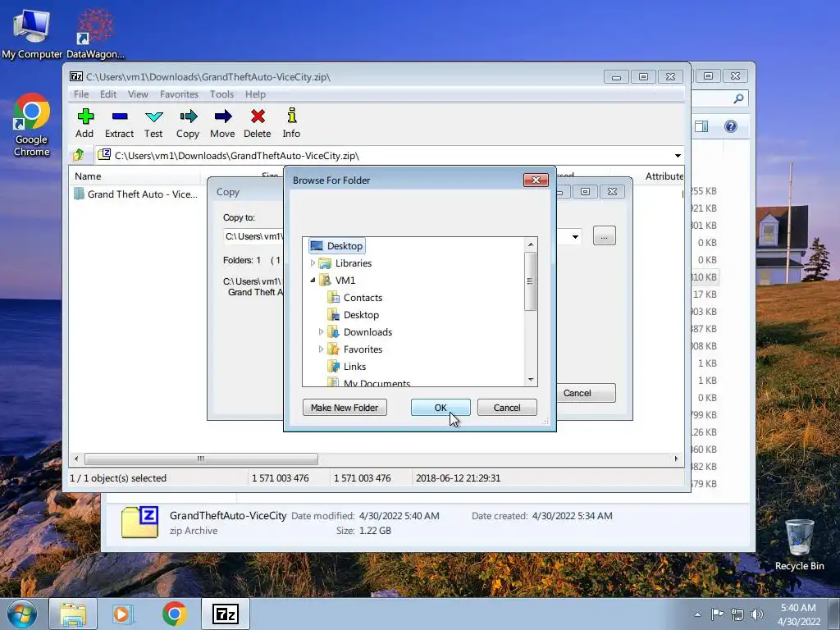
Task: Click the 7-Zip taskbar button
Action: (x=225, y=614)
